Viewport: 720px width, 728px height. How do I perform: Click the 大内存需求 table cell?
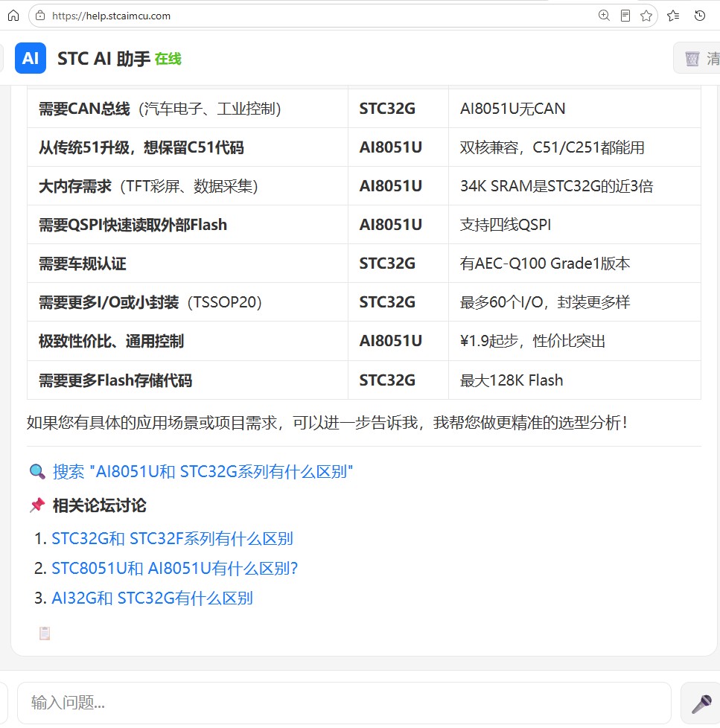pos(188,186)
